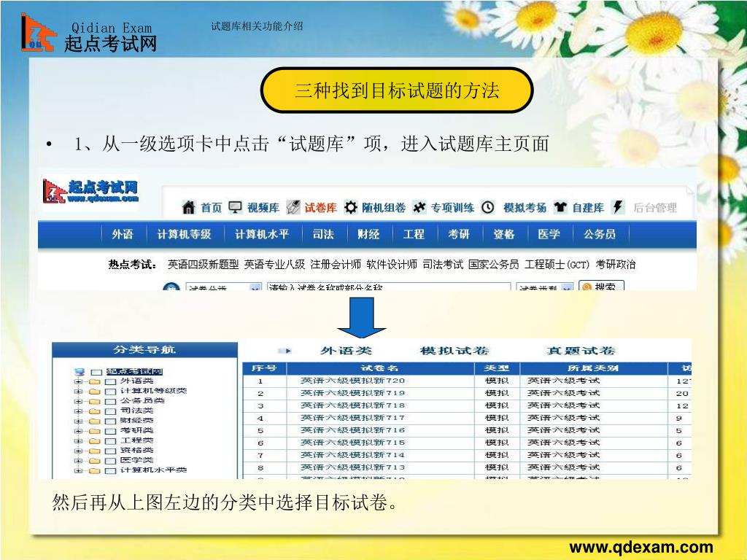Select 计算机等级 in the blue menu bar
The width and height of the screenshot is (747, 560).
coord(184,234)
